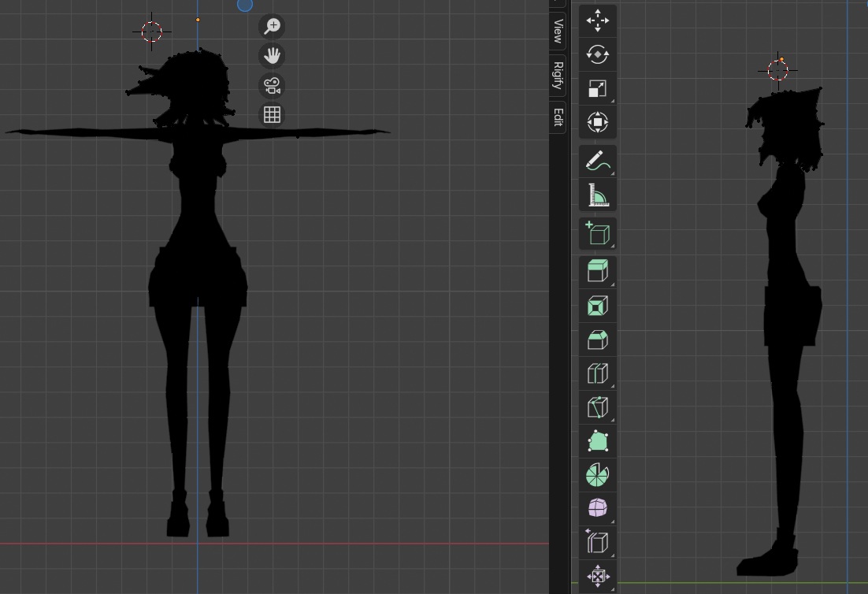
Task: Choose the Add Cube tool
Action: (x=597, y=234)
